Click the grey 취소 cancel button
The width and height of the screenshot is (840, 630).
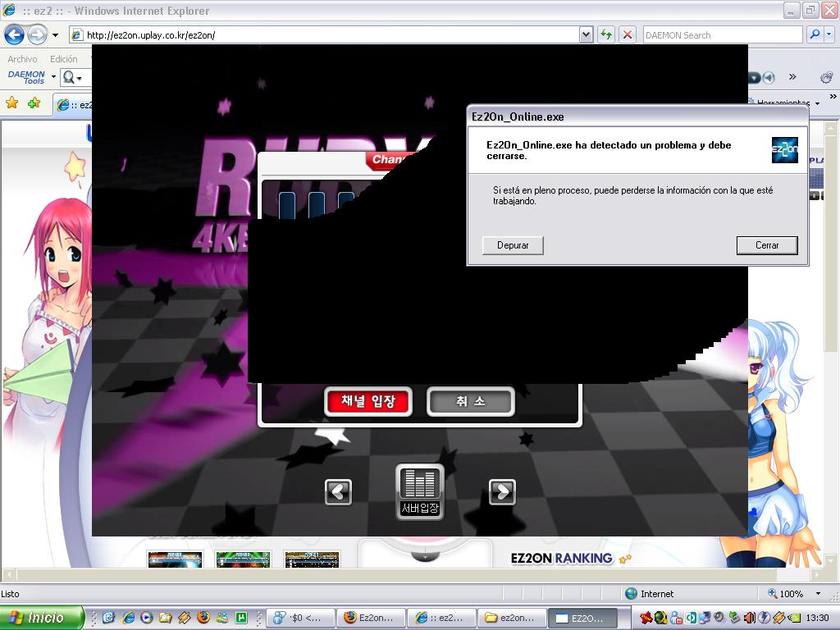click(471, 401)
